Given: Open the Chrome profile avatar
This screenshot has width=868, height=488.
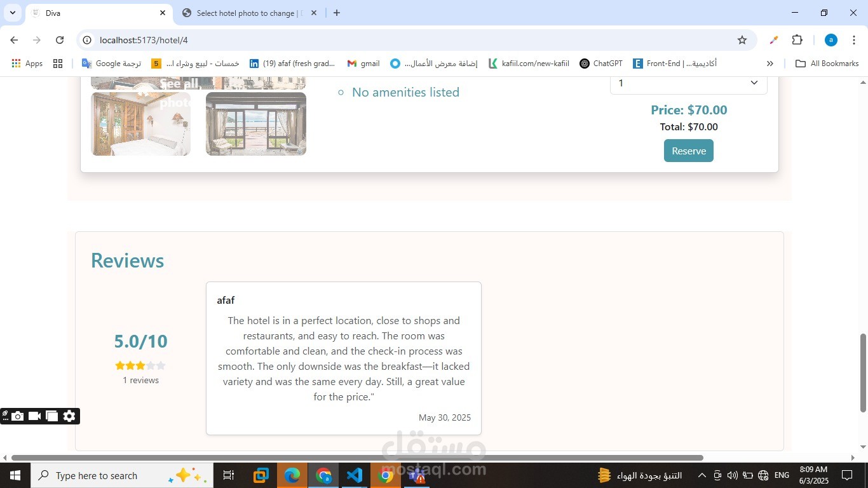Looking at the screenshot, I should point(831,40).
